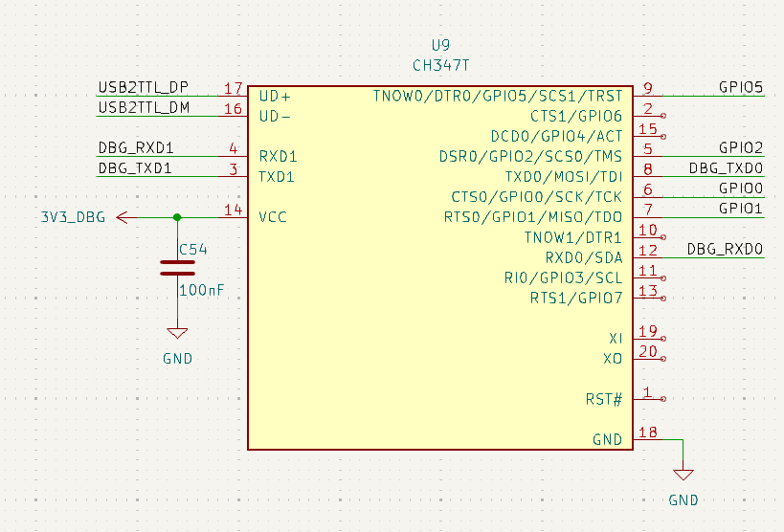Select the GPIO2 net label

point(740,148)
